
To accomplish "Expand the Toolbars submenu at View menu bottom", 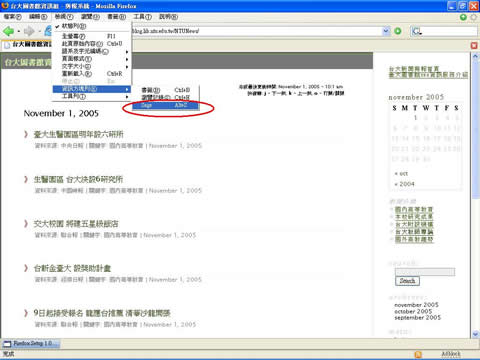I will [x=92, y=96].
